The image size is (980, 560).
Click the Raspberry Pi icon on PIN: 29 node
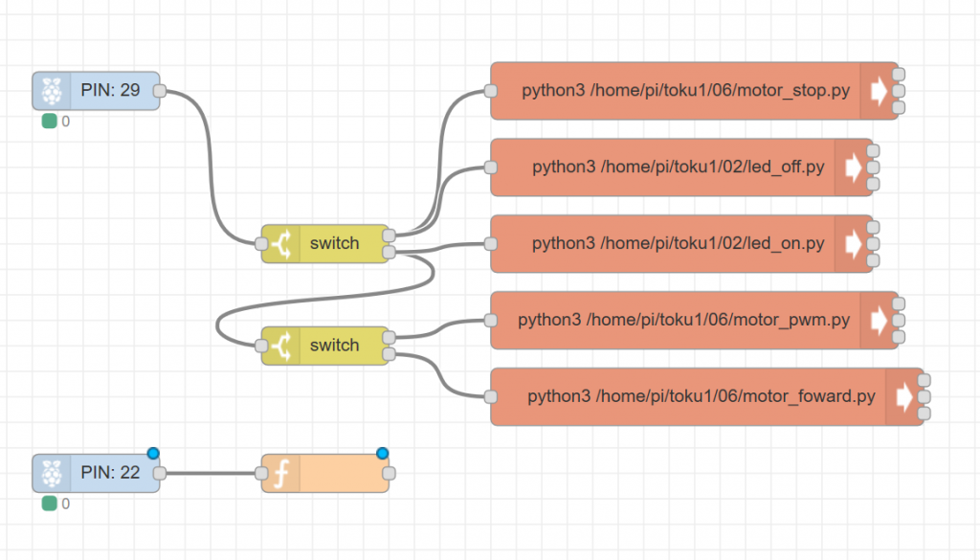(52, 91)
